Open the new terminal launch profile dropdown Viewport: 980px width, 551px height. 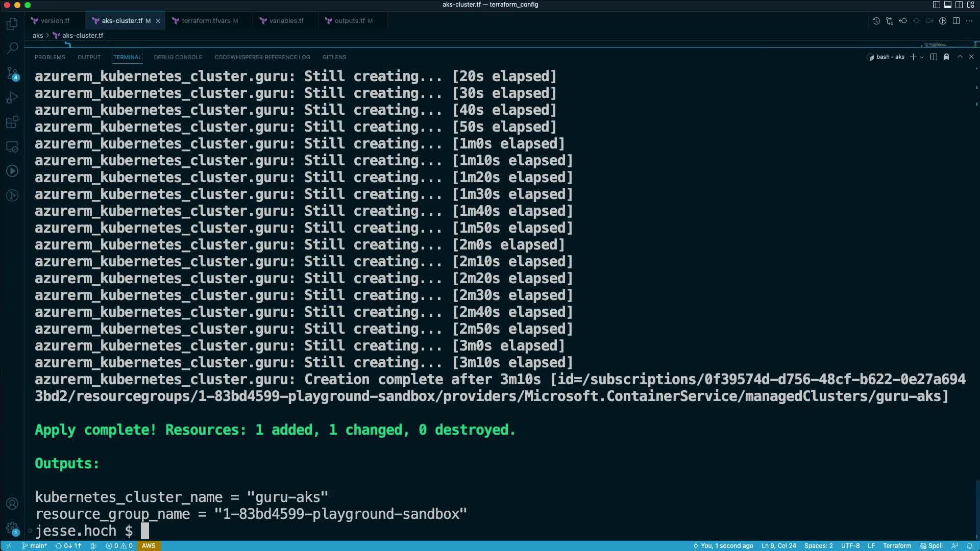(x=922, y=57)
